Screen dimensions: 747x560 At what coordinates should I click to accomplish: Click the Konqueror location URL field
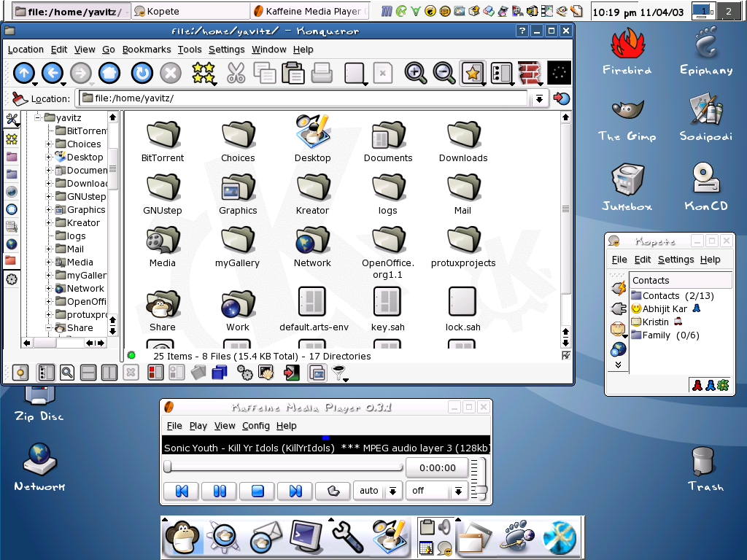[x=304, y=98]
